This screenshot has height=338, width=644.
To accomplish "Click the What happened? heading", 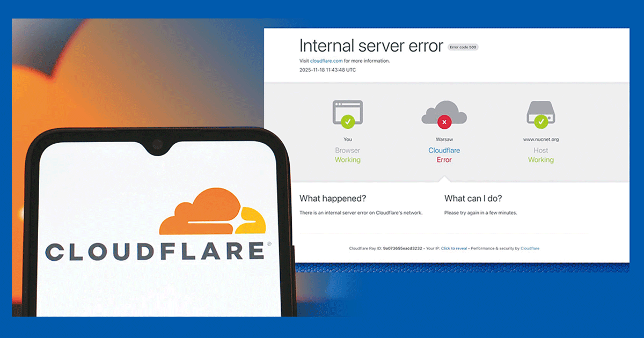I will tap(333, 199).
